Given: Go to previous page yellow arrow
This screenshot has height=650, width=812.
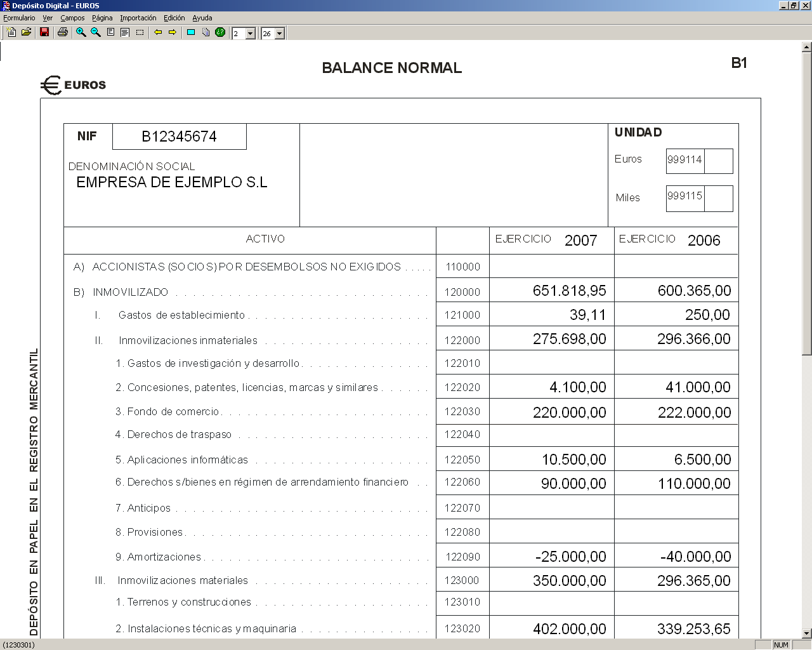Looking at the screenshot, I should 158,32.
